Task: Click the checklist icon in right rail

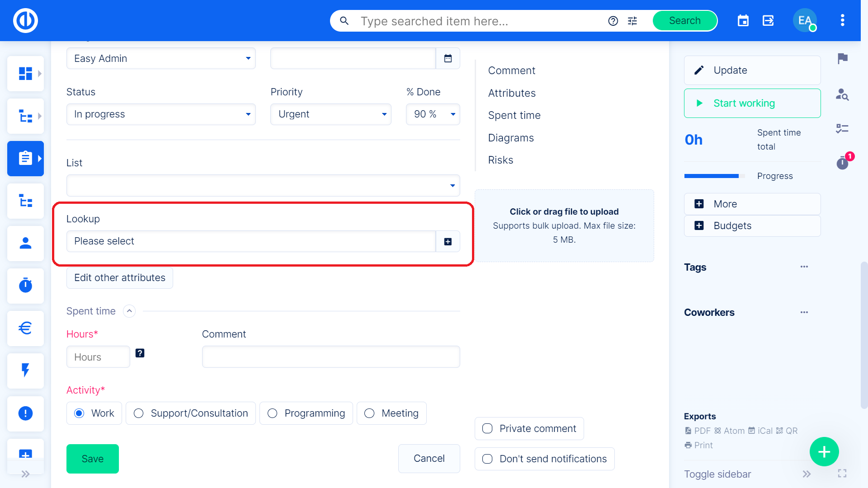Action: click(842, 129)
